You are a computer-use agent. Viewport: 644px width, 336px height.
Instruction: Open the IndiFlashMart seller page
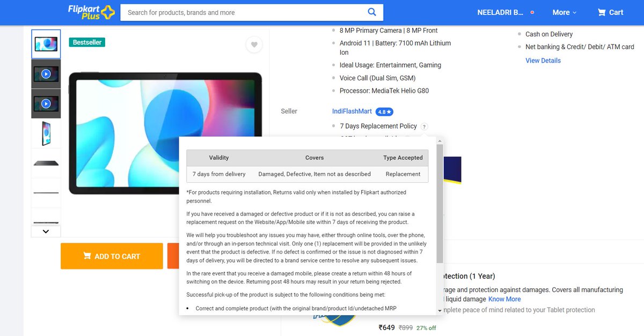[x=352, y=111]
